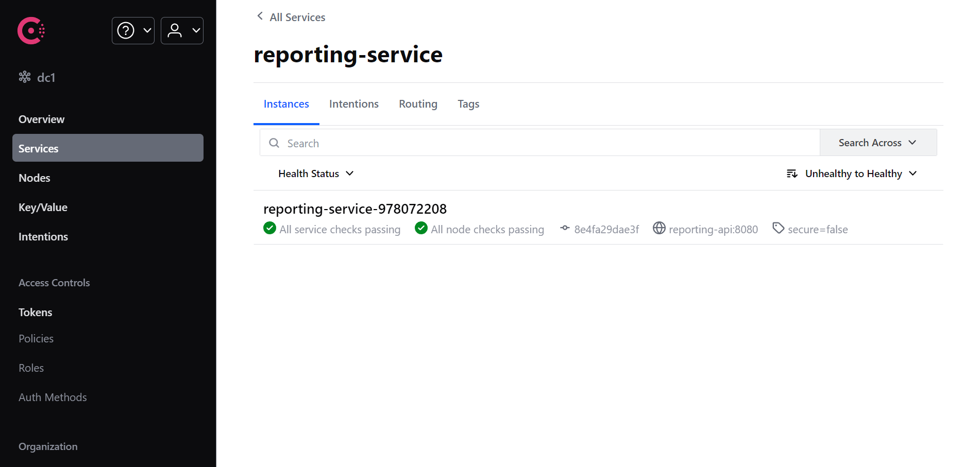The height and width of the screenshot is (467, 980).
Task: Open the help menu via the question mark icon
Action: click(x=125, y=30)
